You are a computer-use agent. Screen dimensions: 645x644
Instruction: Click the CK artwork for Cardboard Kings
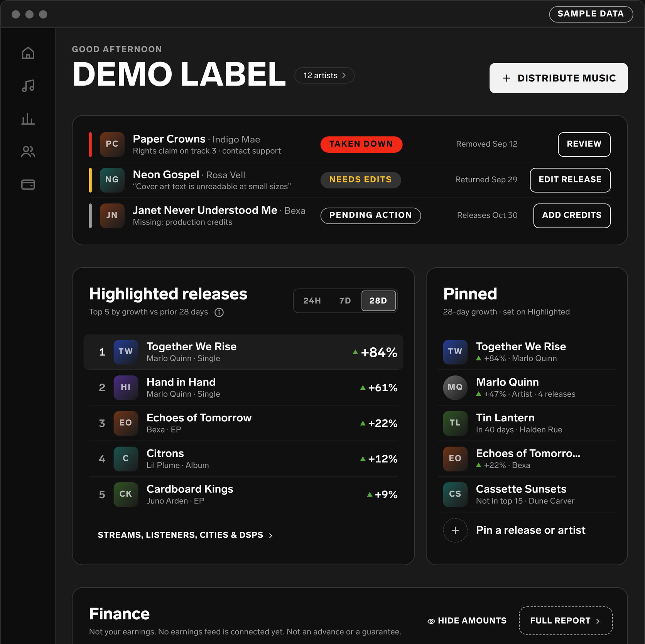126,494
